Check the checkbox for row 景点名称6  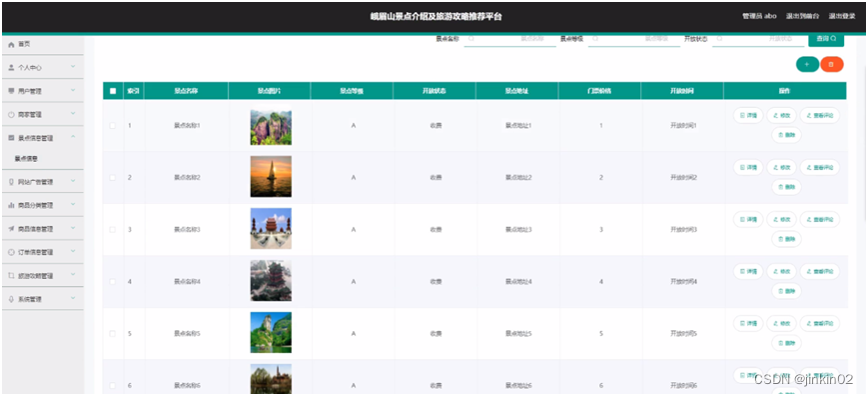coord(113,385)
